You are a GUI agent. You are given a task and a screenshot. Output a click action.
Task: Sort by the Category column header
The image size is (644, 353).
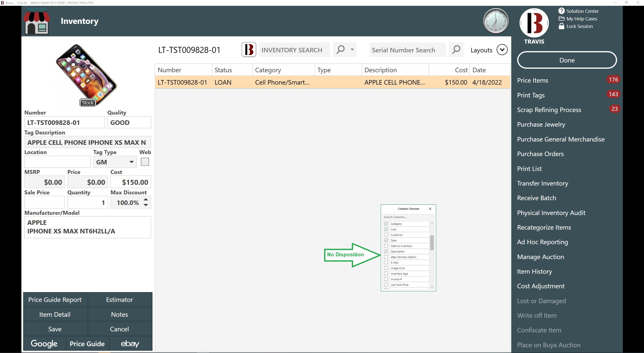pos(283,70)
